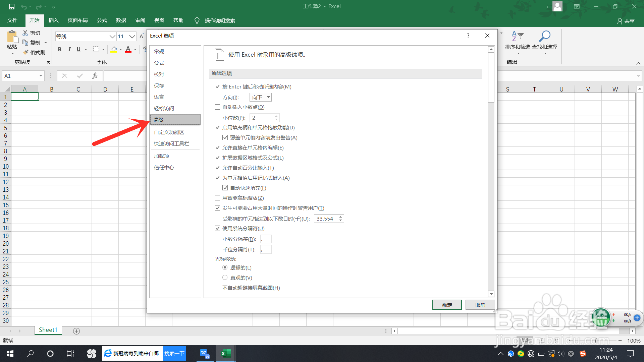Image resolution: width=644 pixels, height=362 pixels.
Task: Click the Borders icon
Action: tap(96, 49)
